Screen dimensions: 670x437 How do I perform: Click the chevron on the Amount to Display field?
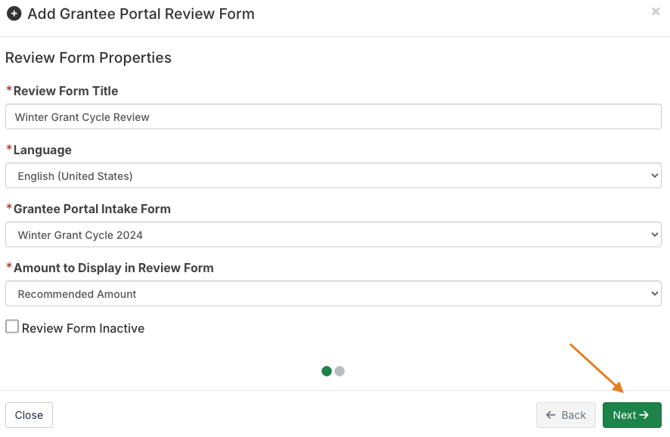[655, 294]
